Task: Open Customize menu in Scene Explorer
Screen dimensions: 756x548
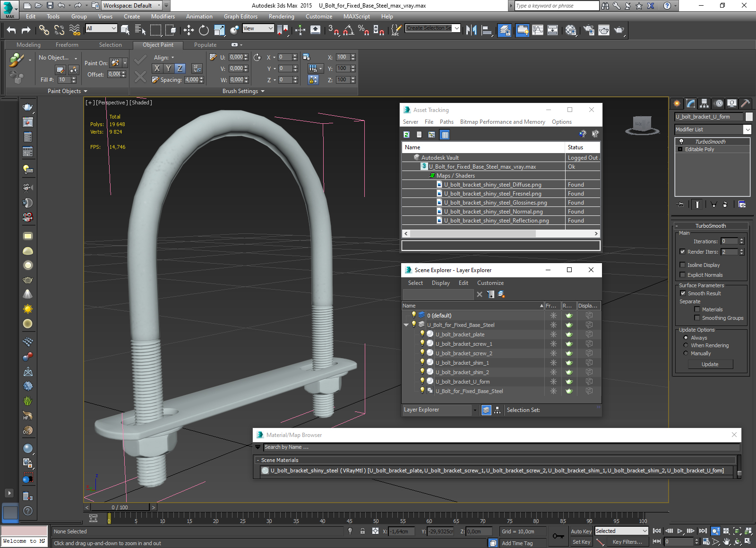Action: coord(490,283)
